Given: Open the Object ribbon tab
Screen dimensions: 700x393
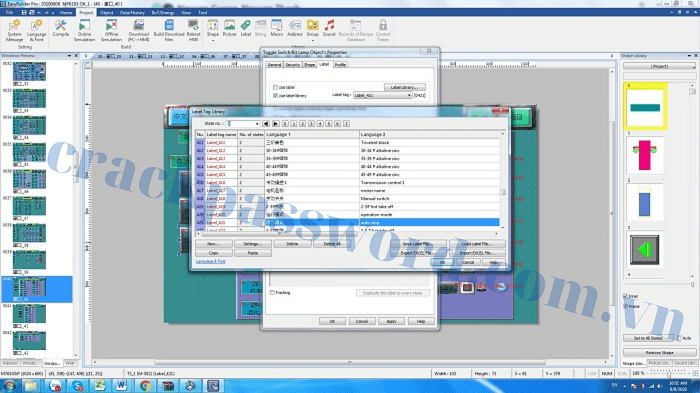Looking at the screenshot, I should pyautogui.click(x=106, y=13).
